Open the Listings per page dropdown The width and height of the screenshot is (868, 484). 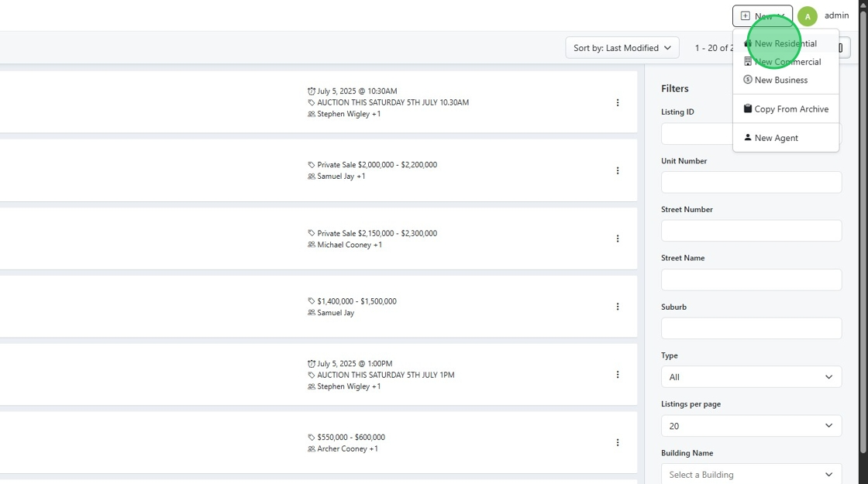pyautogui.click(x=751, y=426)
